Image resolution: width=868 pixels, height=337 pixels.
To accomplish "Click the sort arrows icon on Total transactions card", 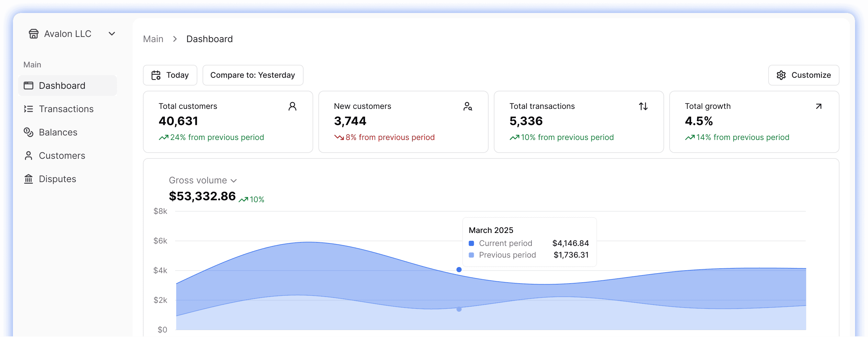I will pyautogui.click(x=643, y=106).
